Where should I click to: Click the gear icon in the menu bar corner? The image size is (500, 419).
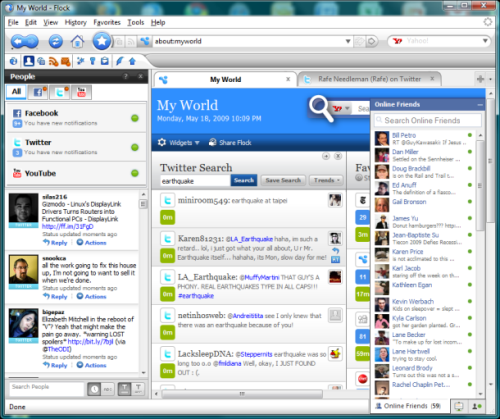[488, 22]
